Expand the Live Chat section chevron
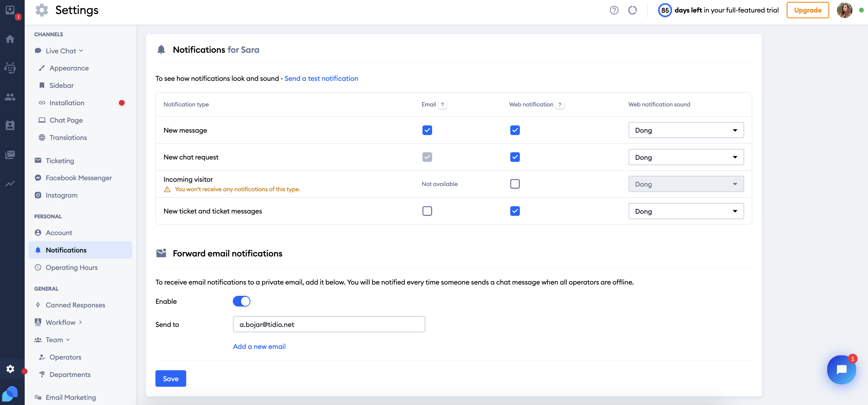This screenshot has height=405, width=868. pyautogui.click(x=81, y=50)
